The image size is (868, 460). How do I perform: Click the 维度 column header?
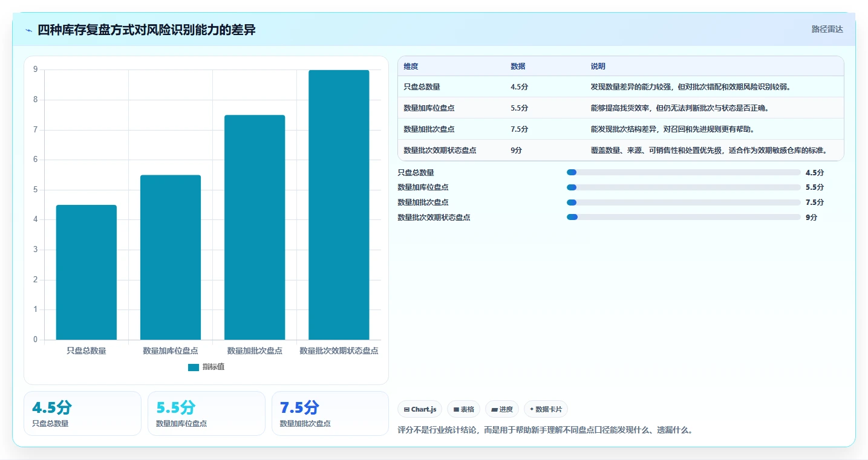[411, 66]
